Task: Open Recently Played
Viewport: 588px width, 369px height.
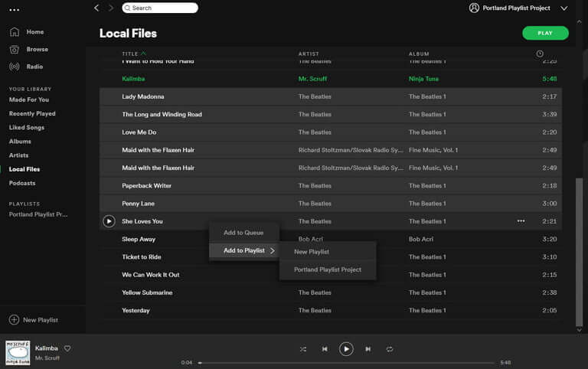Action: [x=32, y=113]
